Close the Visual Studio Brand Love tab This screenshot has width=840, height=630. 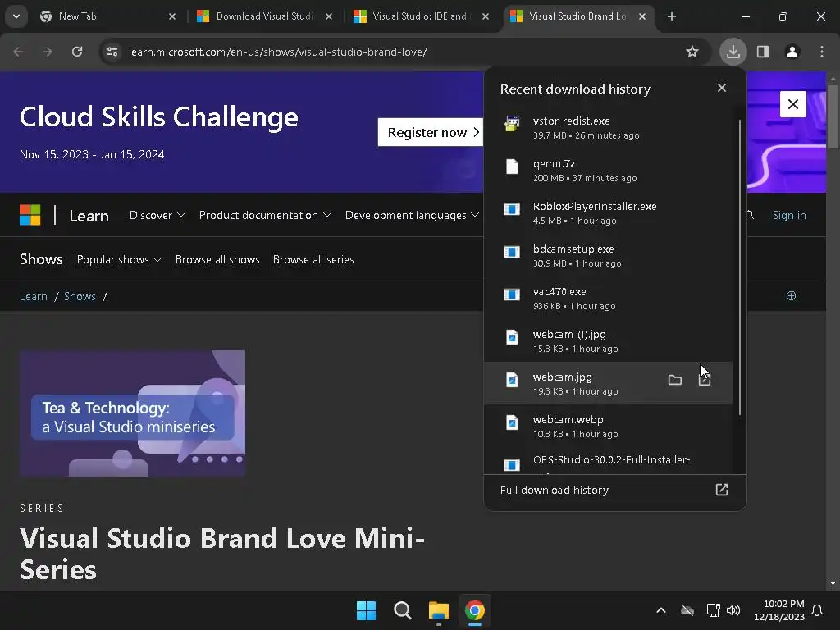642,16
